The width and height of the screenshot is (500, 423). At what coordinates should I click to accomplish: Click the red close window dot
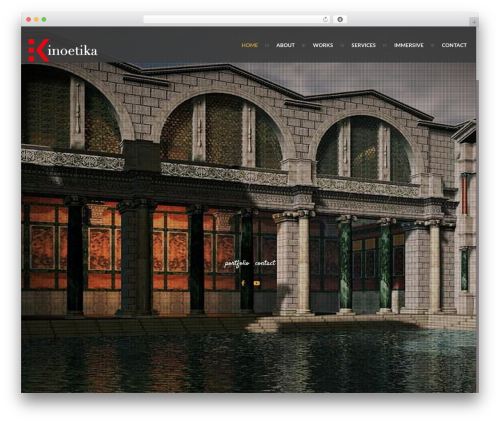pos(29,19)
